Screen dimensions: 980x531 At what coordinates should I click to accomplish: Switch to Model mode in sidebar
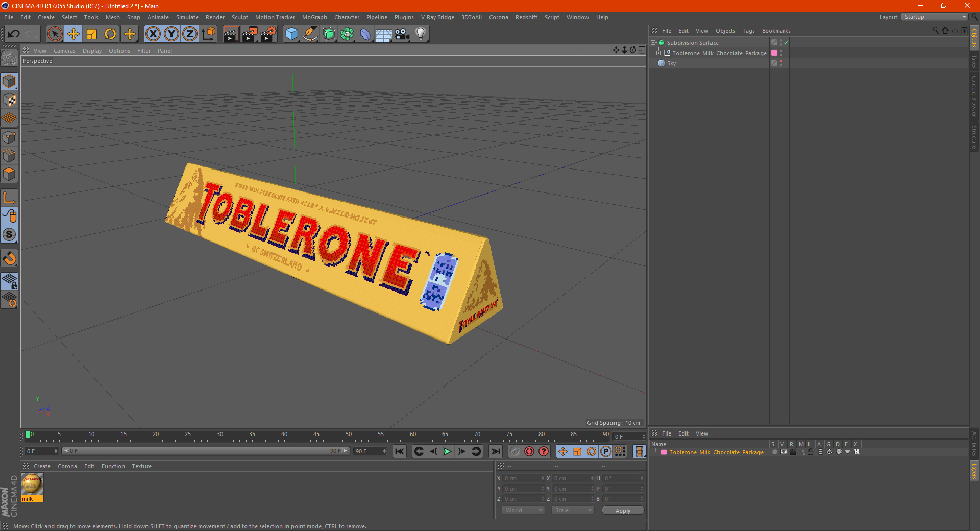9,81
